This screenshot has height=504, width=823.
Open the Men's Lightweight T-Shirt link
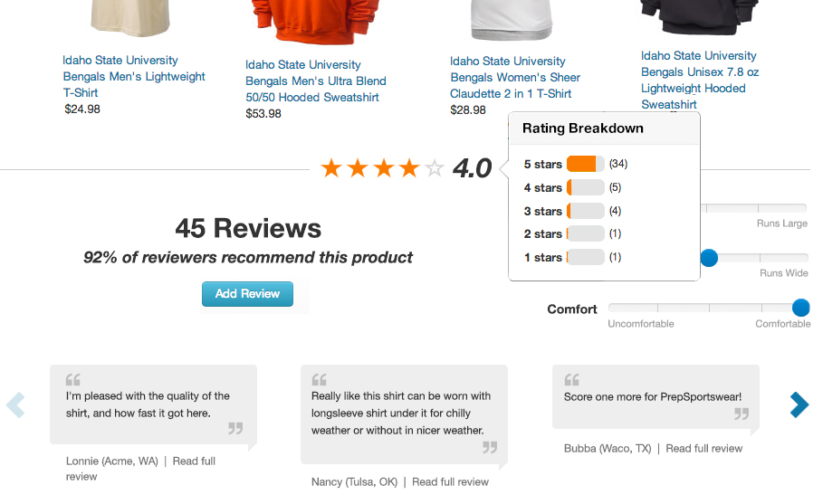click(134, 76)
